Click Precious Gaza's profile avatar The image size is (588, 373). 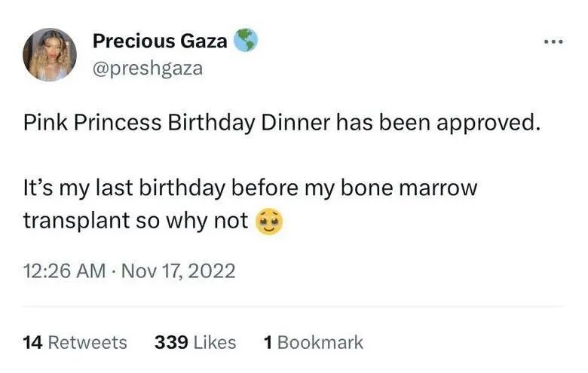tap(52, 54)
